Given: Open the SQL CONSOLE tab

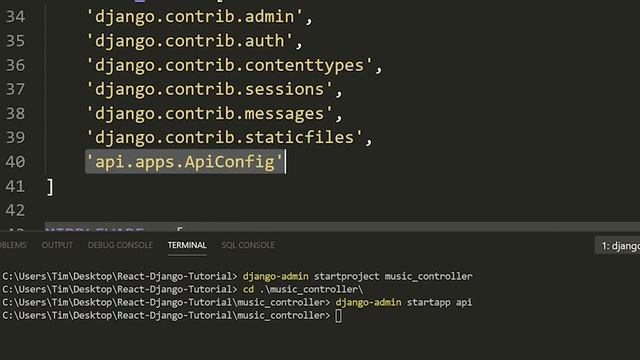Looking at the screenshot, I should (x=248, y=245).
